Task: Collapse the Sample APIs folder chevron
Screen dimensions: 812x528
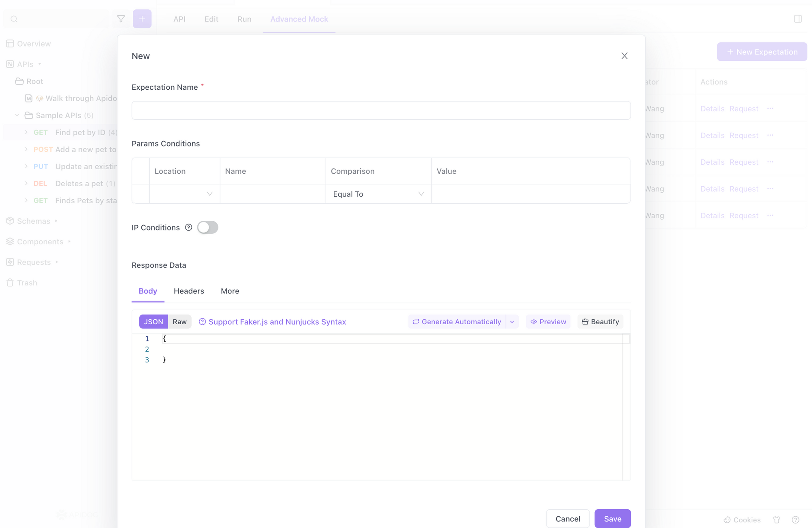Action: [17, 115]
